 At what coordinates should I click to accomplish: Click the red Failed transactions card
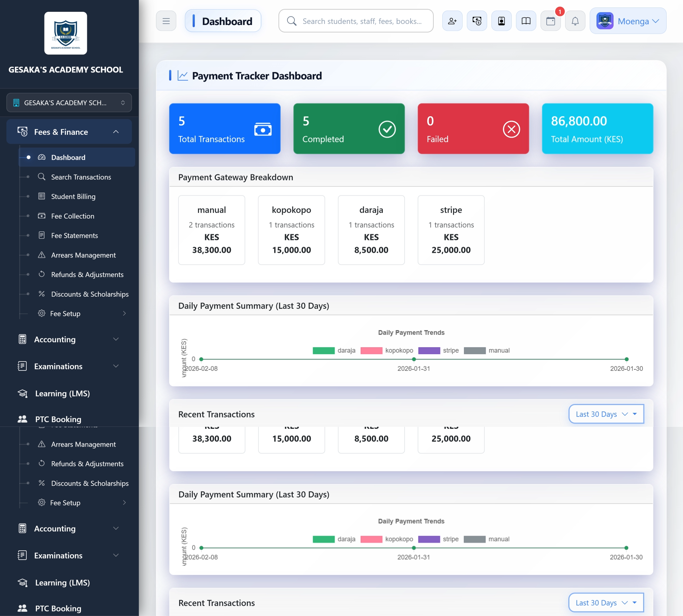473,129
